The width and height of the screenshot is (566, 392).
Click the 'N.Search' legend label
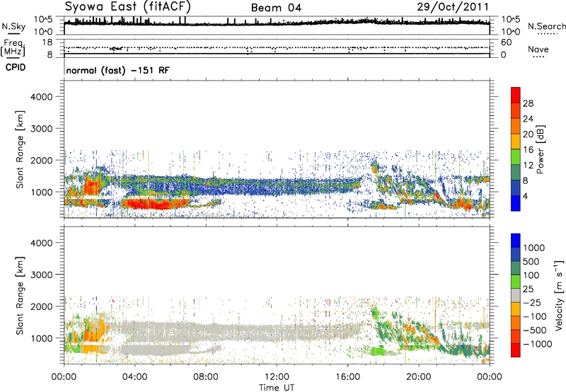pyautogui.click(x=546, y=26)
